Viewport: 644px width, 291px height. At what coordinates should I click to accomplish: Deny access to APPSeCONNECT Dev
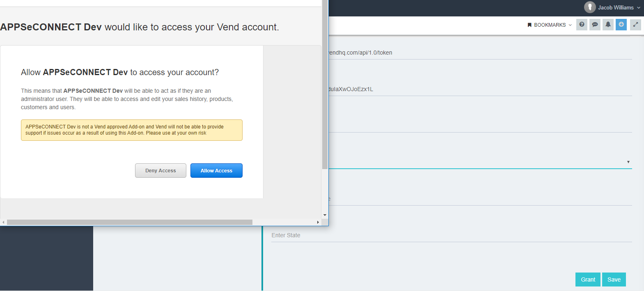click(x=160, y=171)
